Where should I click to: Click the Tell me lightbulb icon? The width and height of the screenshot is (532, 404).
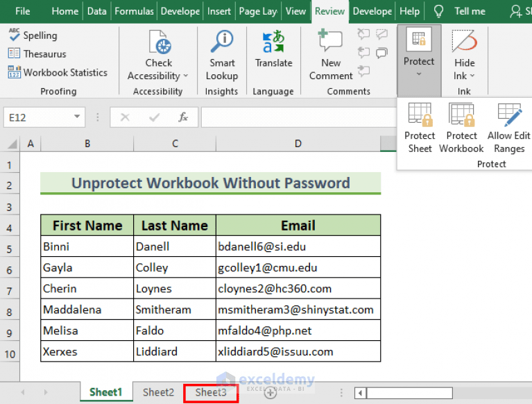coord(438,11)
